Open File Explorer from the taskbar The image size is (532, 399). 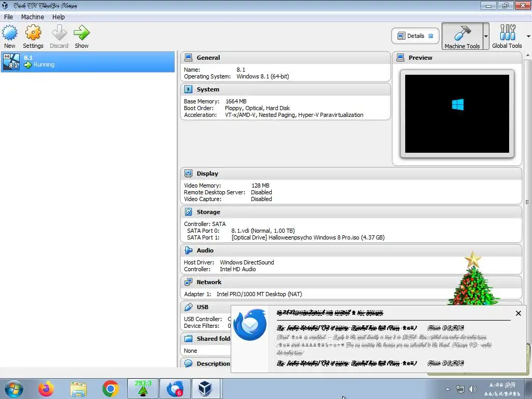pyautogui.click(x=78, y=389)
